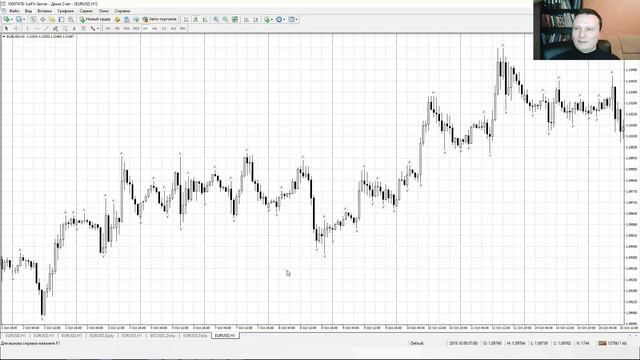Expand the Templates dropdown arrow
This screenshot has width=640, height=360.
click(x=297, y=19)
